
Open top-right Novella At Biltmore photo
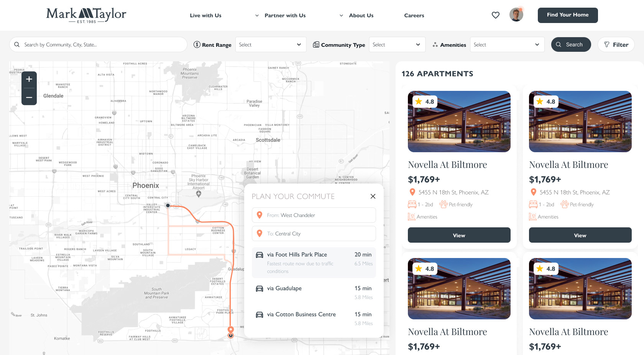click(580, 122)
